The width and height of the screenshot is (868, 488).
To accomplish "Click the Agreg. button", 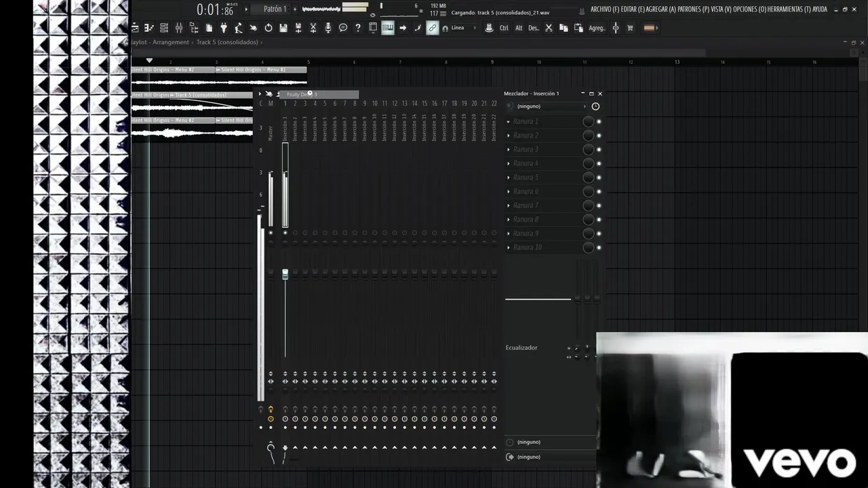I will click(x=597, y=28).
